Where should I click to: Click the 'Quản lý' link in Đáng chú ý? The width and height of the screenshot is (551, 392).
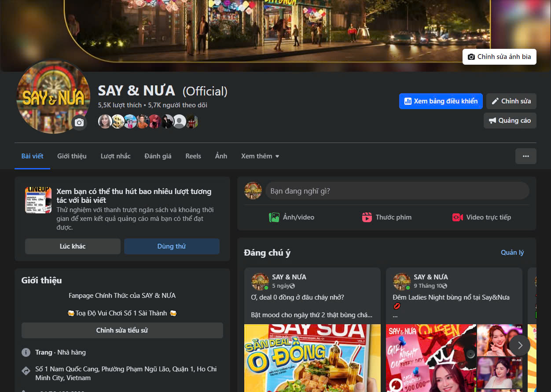[x=512, y=253]
